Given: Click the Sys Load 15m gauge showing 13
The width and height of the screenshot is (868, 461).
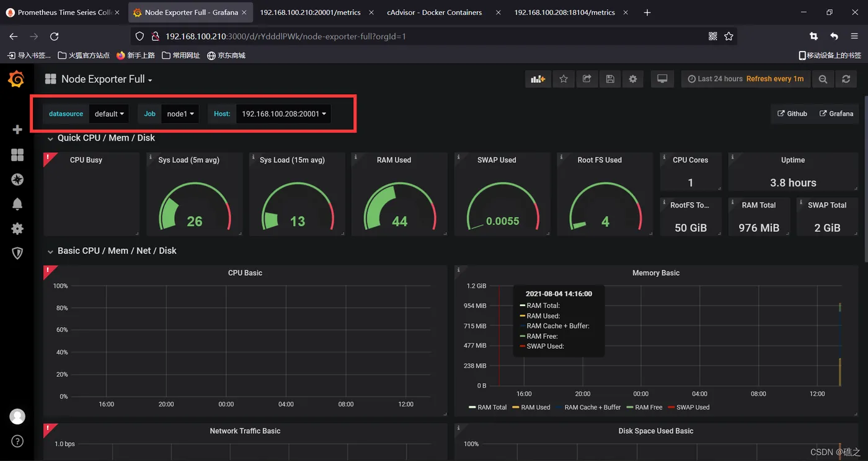Looking at the screenshot, I should tap(298, 208).
